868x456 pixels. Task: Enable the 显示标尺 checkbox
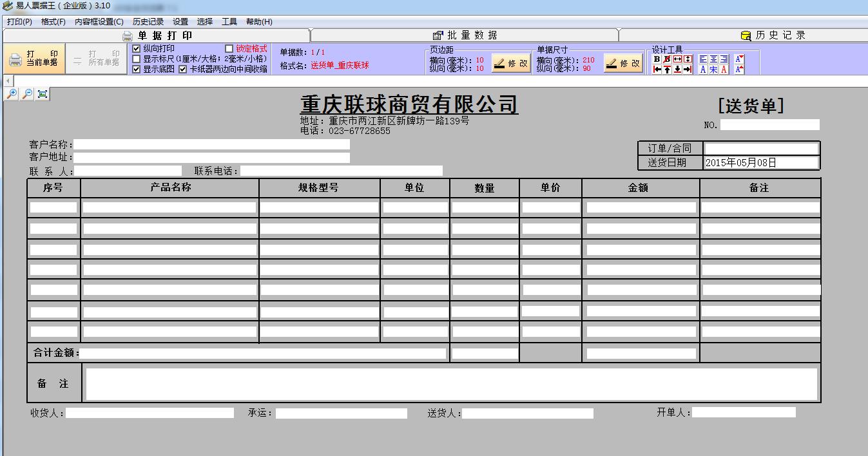136,59
